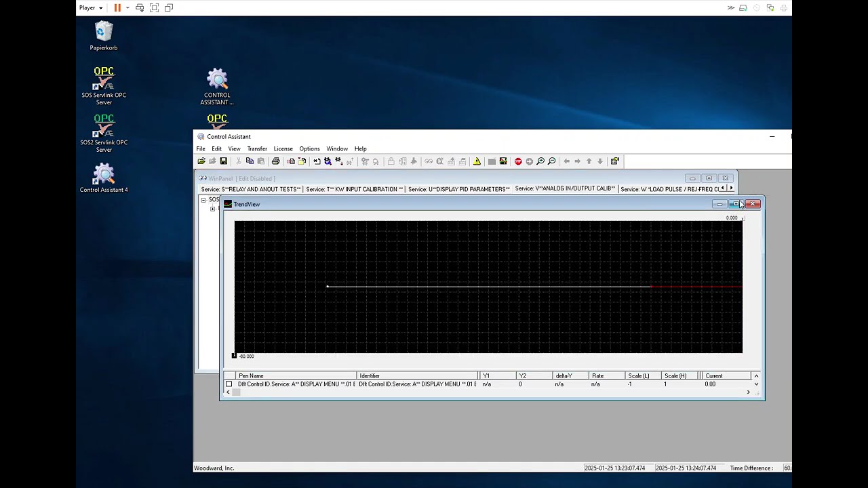Switch to DISPLAY PID PARAMETERS service tab
Image resolution: width=868 pixels, height=488 pixels.
(x=458, y=189)
